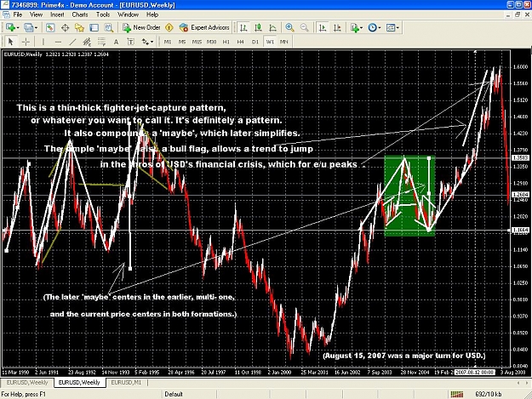Image resolution: width=532 pixels, height=399 pixels.
Task: Switch timeframe to MN monthly
Action: pyautogui.click(x=284, y=42)
